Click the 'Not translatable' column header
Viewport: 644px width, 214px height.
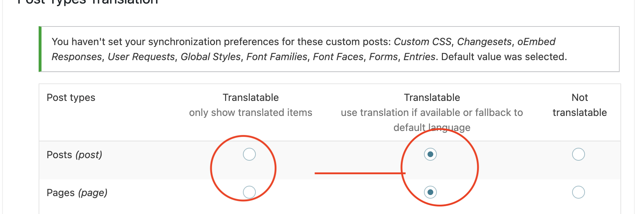pos(580,105)
